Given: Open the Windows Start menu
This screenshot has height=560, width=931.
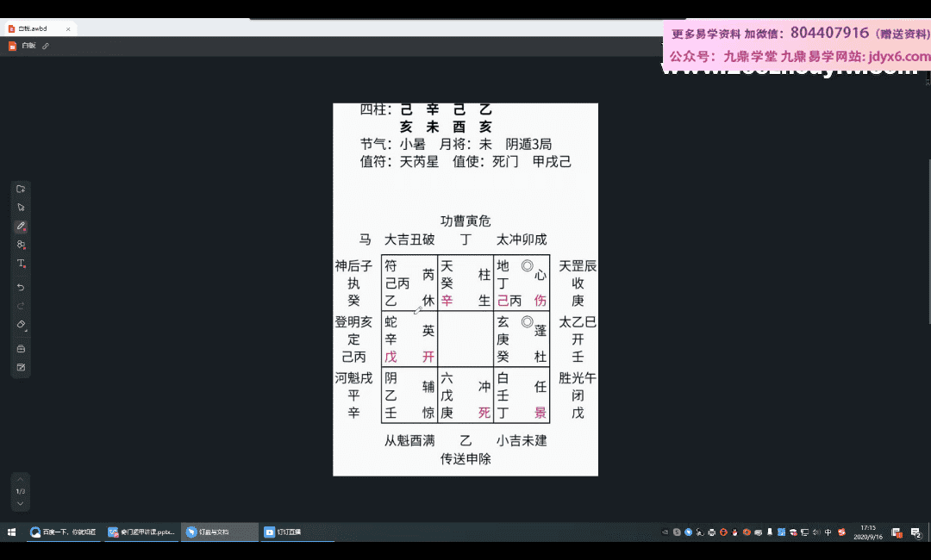Looking at the screenshot, I should [12, 532].
